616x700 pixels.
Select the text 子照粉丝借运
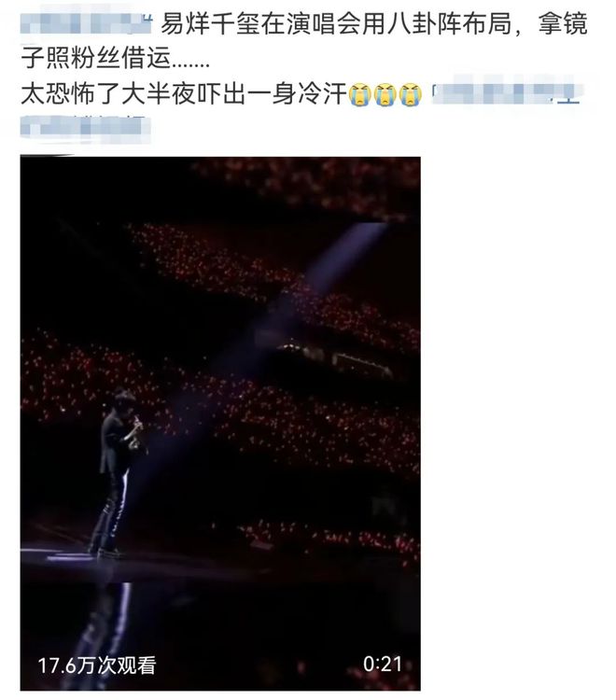point(96,59)
